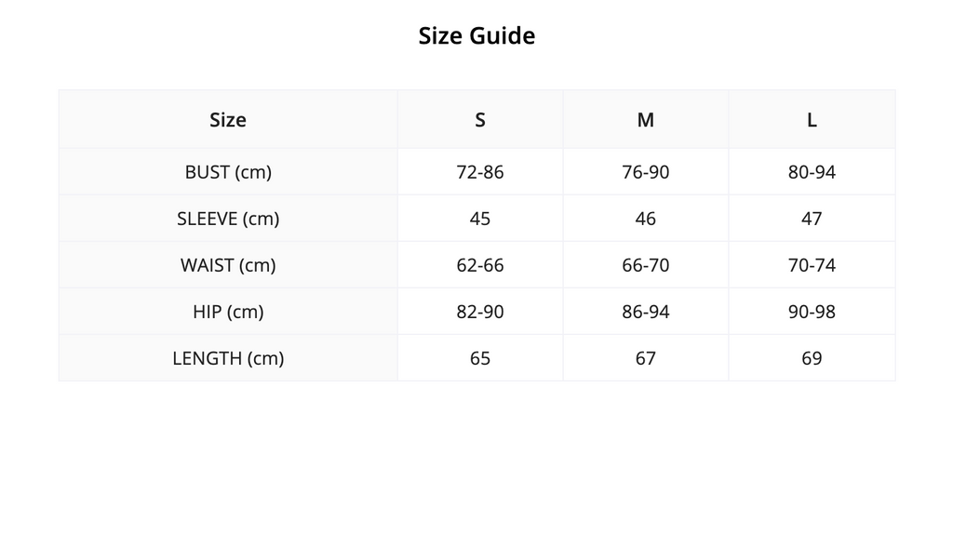Click the 90-98 hip cell
This screenshot has height=560, width=953.
(812, 312)
